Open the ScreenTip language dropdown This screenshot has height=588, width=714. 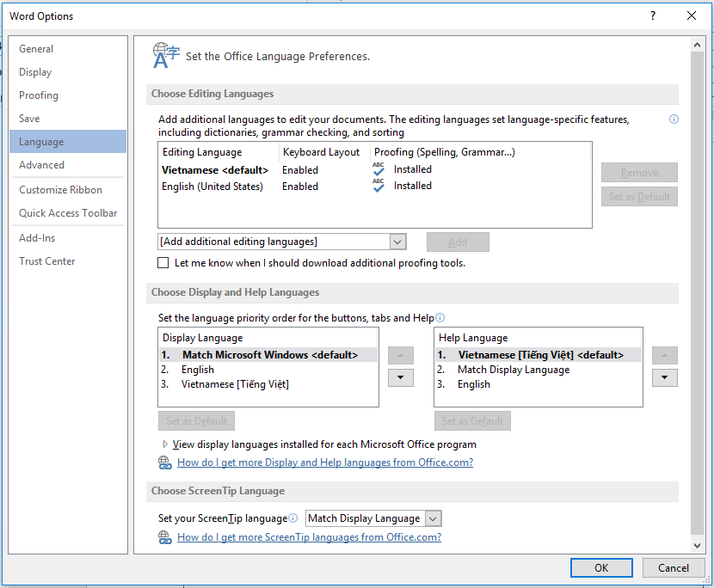[x=433, y=518]
